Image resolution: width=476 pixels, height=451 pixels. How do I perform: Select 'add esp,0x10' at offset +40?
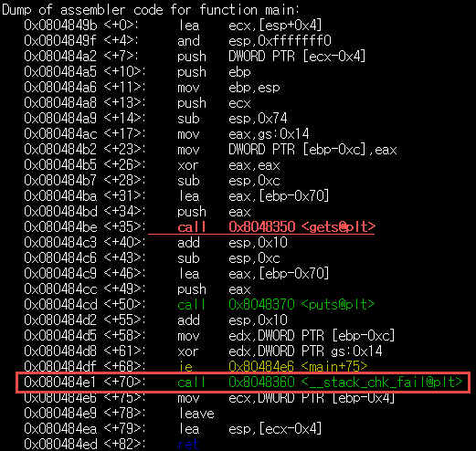tap(232, 243)
